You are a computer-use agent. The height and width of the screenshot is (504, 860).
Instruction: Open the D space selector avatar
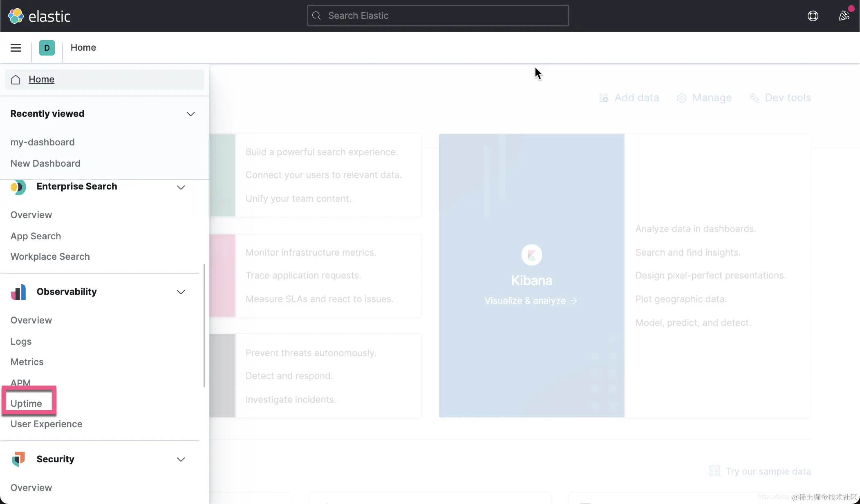(x=47, y=48)
